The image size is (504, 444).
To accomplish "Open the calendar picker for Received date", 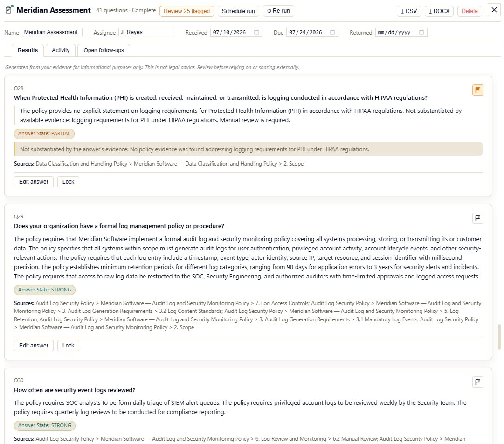I will coord(256,32).
